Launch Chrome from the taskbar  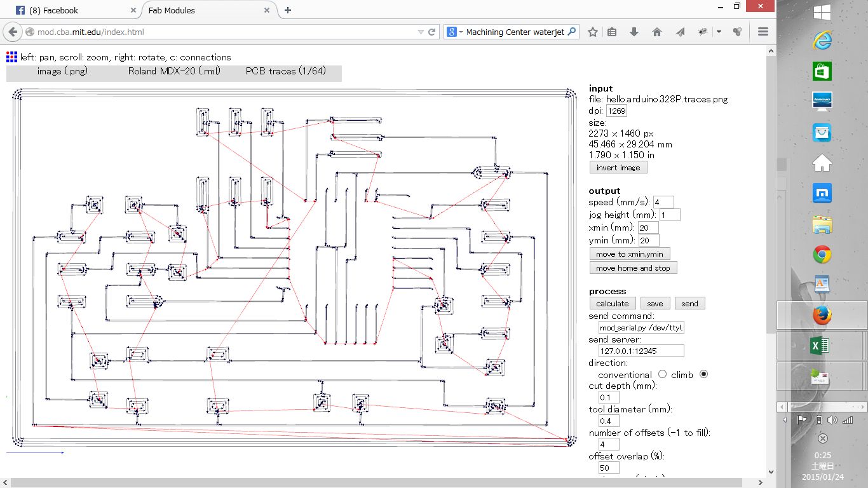tap(822, 255)
